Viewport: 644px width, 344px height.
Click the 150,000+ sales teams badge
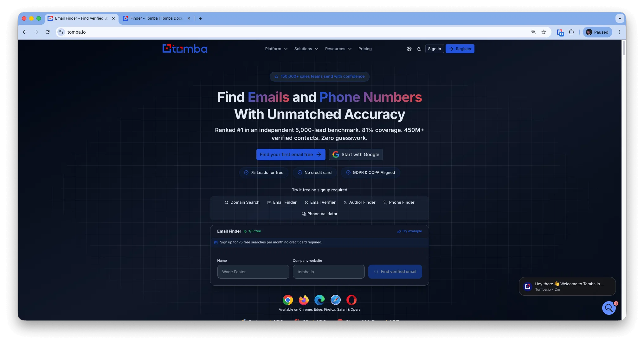coord(319,76)
